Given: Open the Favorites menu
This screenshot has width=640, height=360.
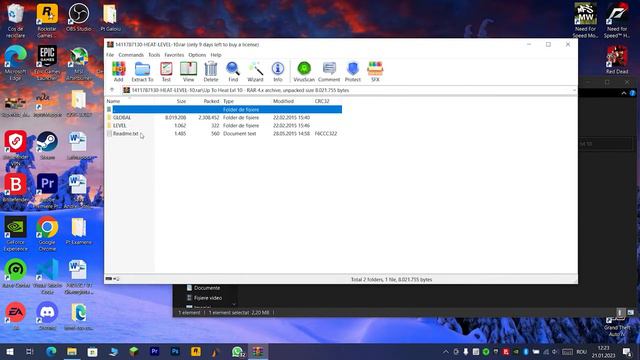Looking at the screenshot, I should coord(174,55).
